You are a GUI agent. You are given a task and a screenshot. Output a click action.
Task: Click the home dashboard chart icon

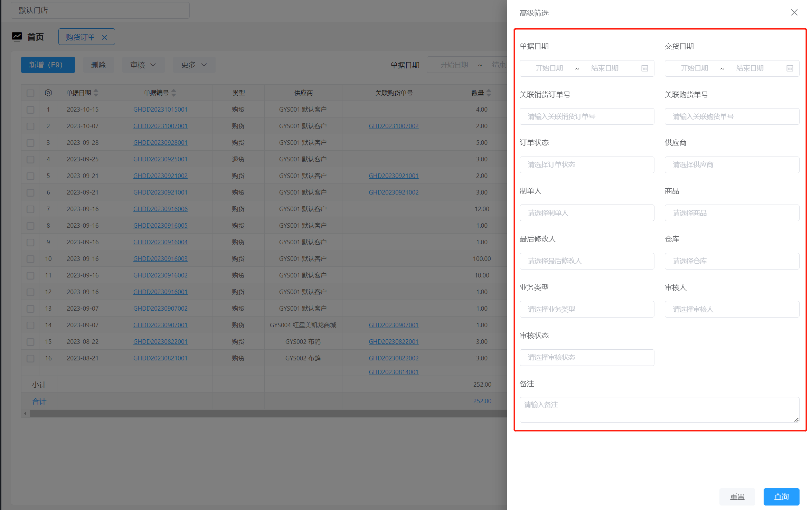tap(17, 37)
